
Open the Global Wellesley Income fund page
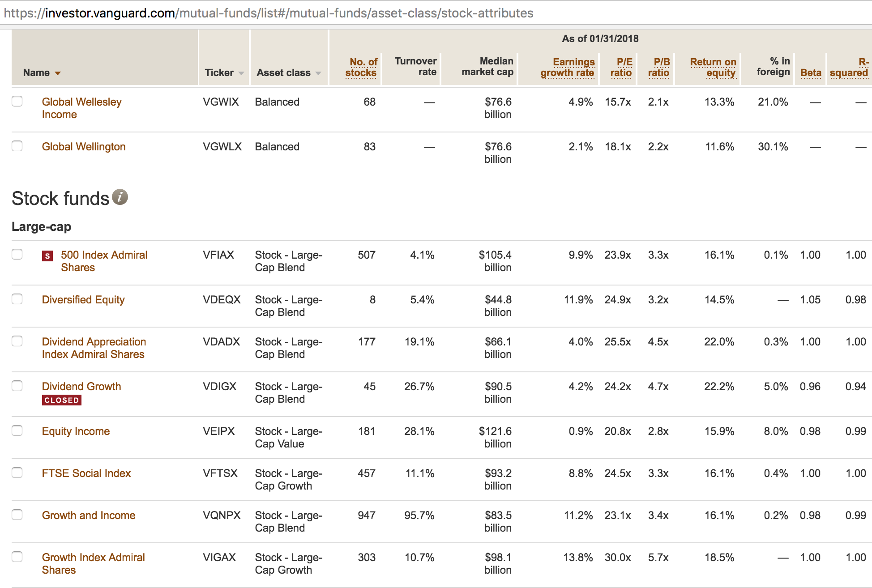coord(81,108)
